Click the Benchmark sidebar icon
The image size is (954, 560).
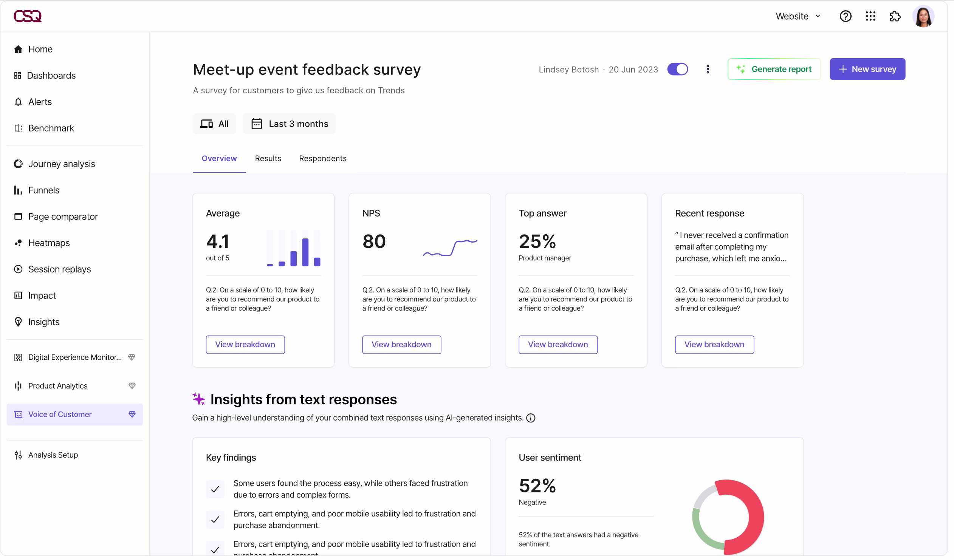pos(18,128)
